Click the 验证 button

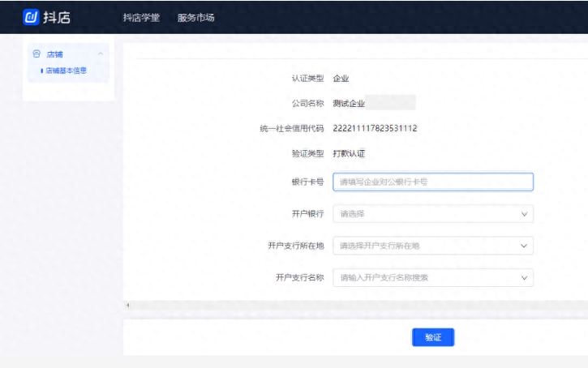point(433,337)
